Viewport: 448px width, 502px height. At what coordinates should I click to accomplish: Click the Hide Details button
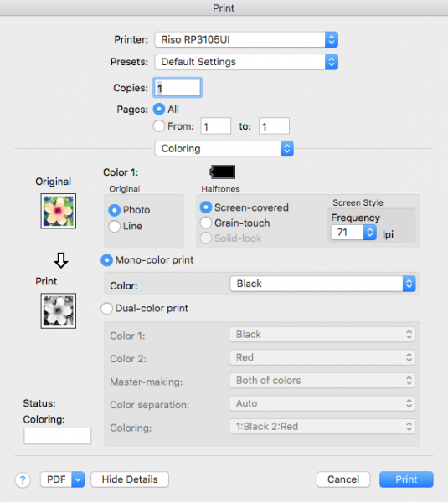[x=130, y=479]
